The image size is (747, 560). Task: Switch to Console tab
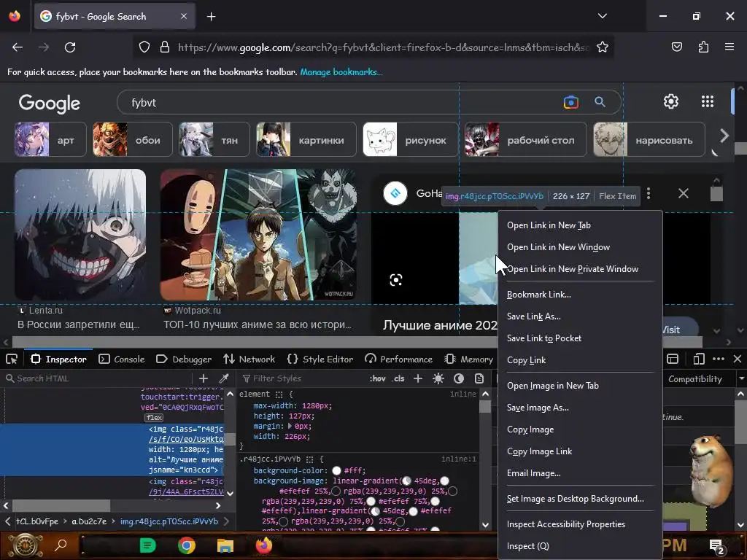tap(122, 359)
